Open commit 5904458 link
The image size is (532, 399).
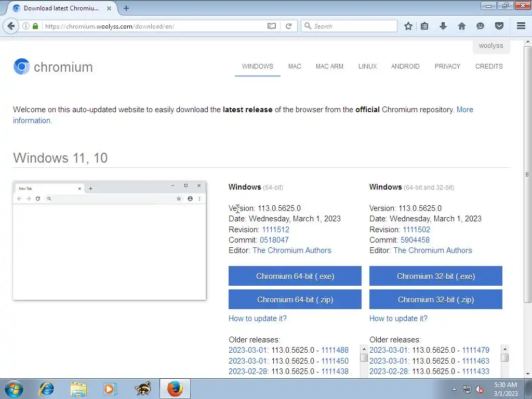point(415,240)
